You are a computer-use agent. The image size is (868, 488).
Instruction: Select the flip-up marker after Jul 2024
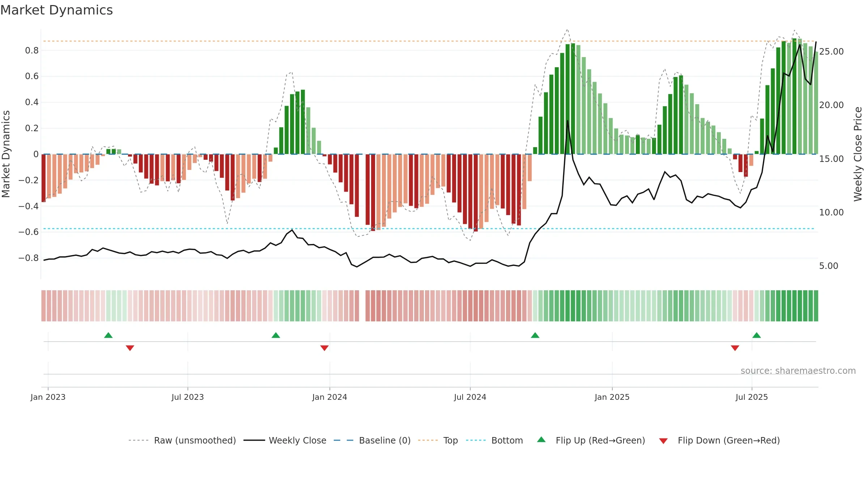tap(535, 335)
